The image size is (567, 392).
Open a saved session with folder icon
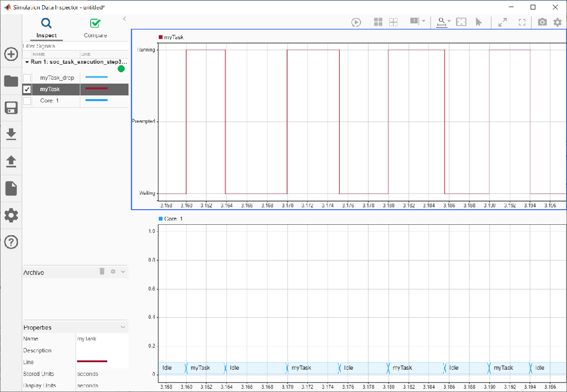[11, 81]
